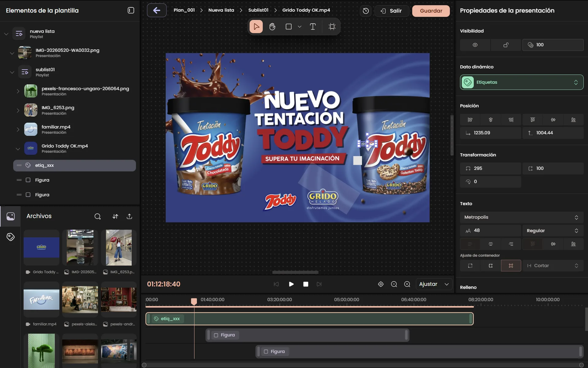Toggle element visibility eye icon
The image size is (588, 368).
tap(475, 45)
